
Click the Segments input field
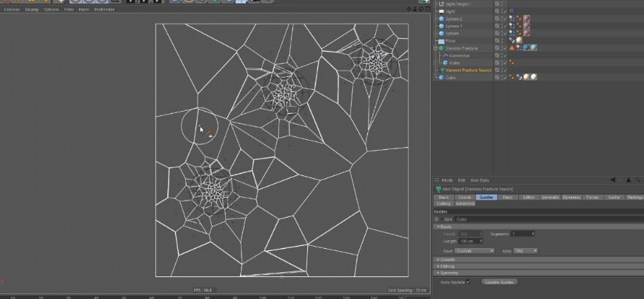tap(523, 233)
